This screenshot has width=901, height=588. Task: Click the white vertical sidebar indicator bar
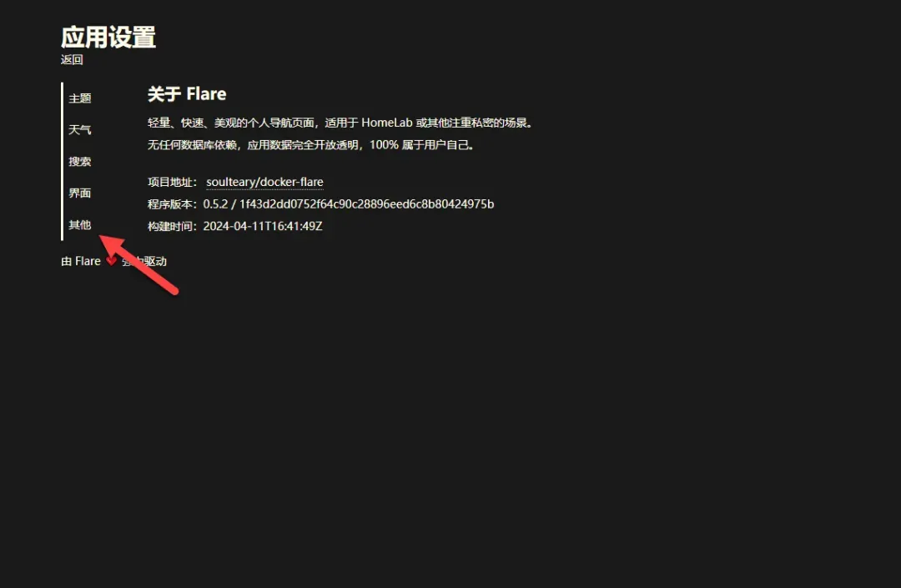pyautogui.click(x=62, y=161)
